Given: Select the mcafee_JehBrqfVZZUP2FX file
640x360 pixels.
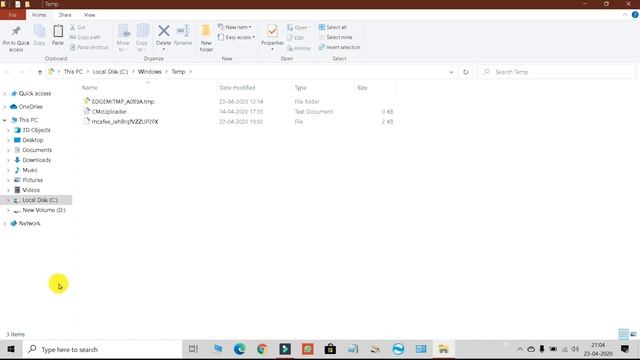Looking at the screenshot, I should click(125, 122).
